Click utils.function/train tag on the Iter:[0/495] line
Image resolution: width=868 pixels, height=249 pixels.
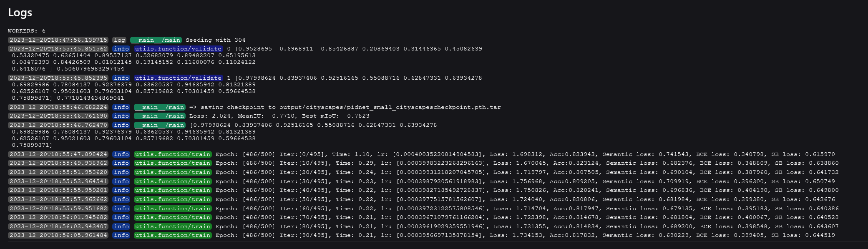[173, 154]
